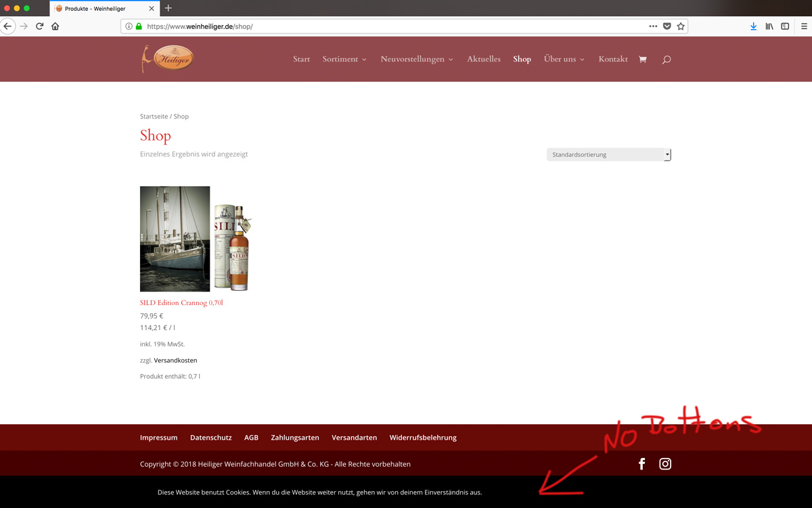Click the copyright notice in footer
Screen dimensions: 812x508
pos(275,464)
